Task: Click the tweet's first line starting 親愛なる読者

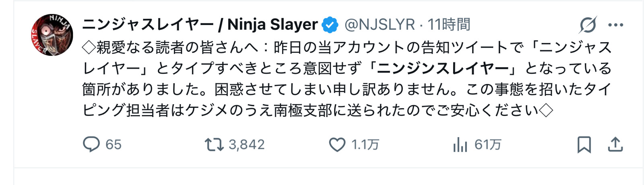Action: [x=346, y=47]
